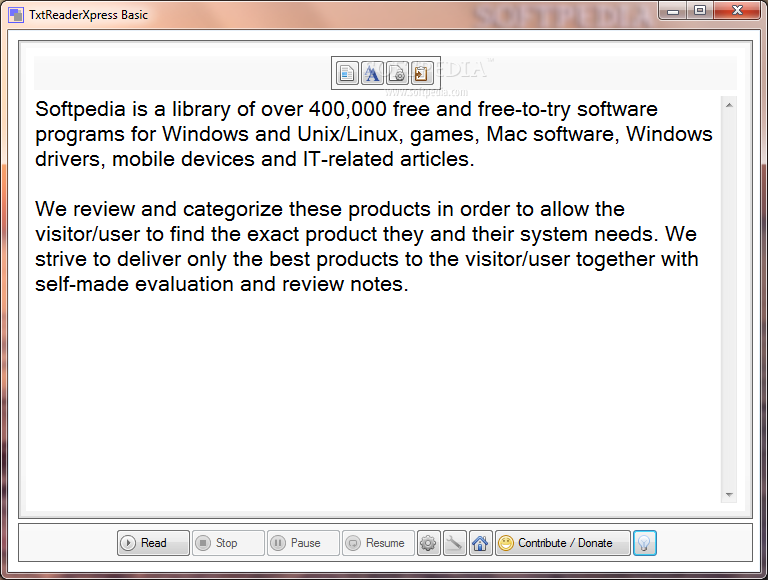Click the Resume button

pyautogui.click(x=378, y=543)
